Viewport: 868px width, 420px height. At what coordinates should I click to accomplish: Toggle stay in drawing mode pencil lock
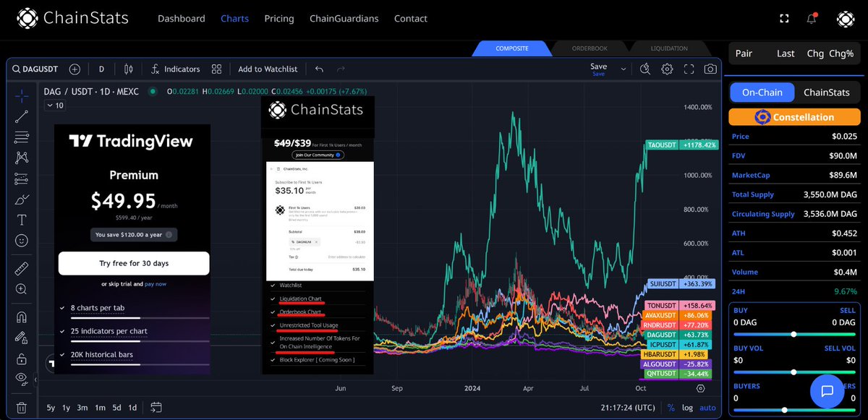22,338
